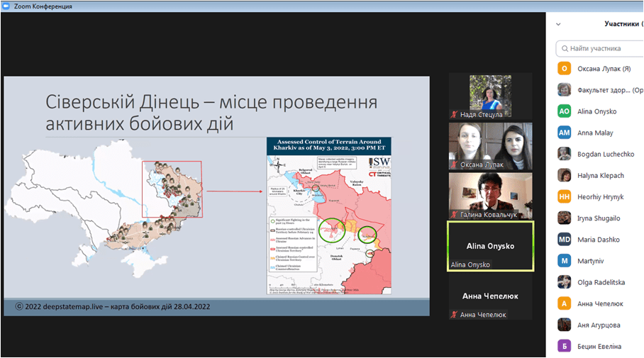Click Бецин Евеліна purple Б avatar
644x358 pixels.
tap(565, 346)
